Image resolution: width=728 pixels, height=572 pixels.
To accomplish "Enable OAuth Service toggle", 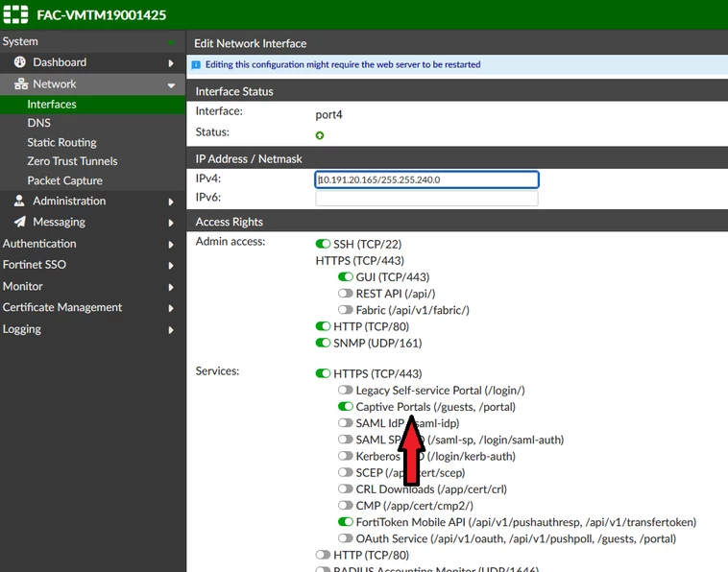I will 346,538.
